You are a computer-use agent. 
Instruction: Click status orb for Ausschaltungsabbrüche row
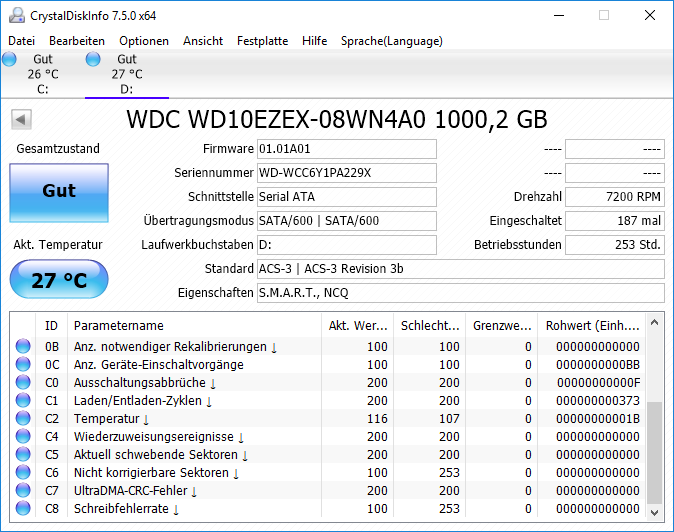coord(23,382)
